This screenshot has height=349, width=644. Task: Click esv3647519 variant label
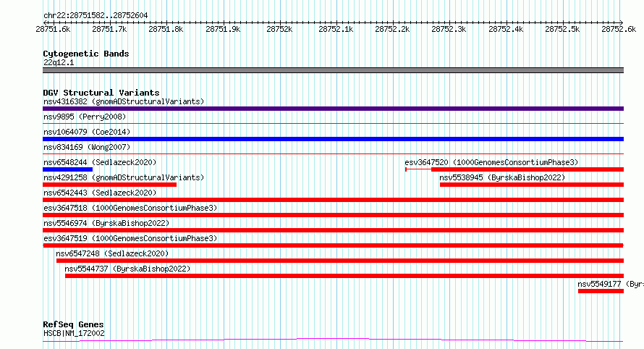click(130, 238)
